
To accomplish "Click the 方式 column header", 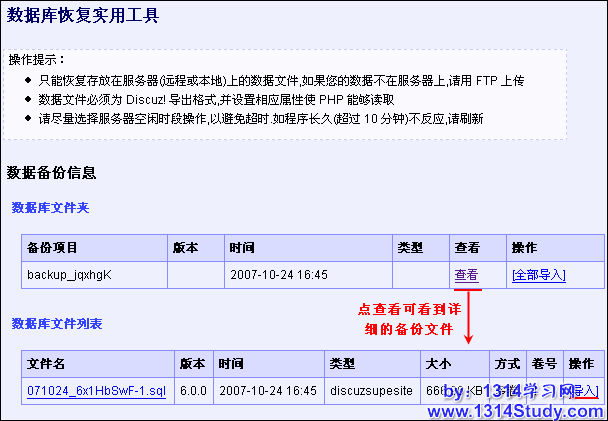I will (506, 363).
